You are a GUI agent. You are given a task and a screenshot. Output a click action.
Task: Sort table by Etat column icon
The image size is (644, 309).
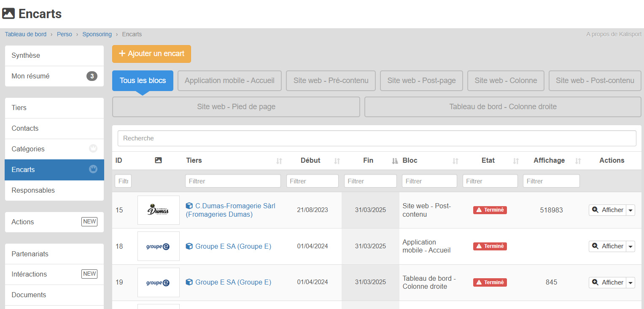click(516, 161)
